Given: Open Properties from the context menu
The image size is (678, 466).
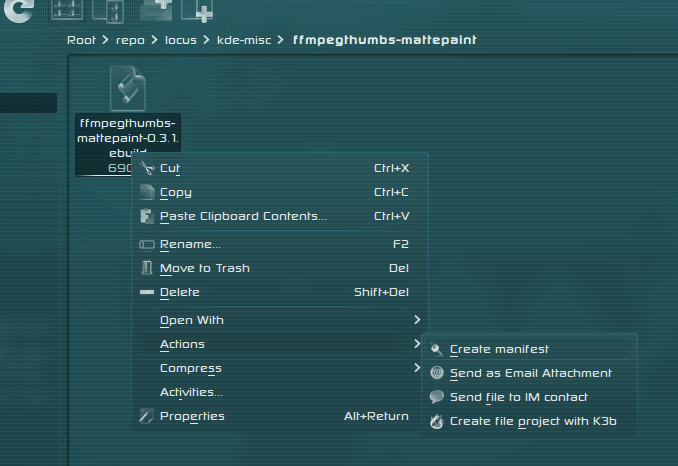Looking at the screenshot, I should click(280, 416).
